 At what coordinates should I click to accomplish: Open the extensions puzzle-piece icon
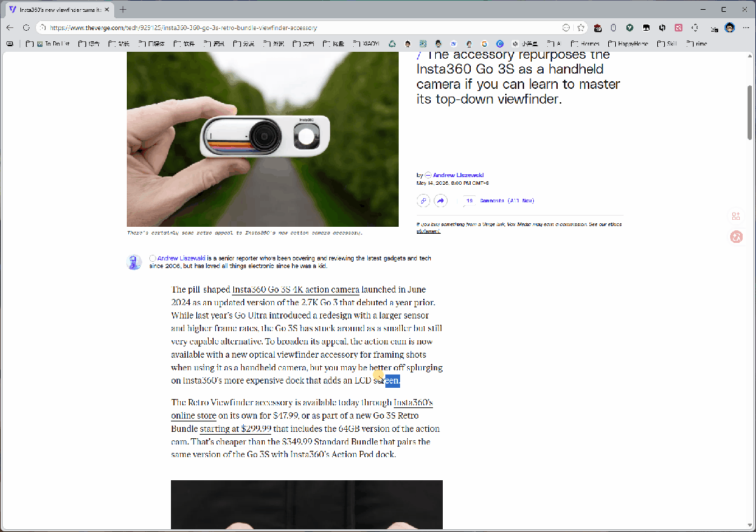click(x=695, y=28)
